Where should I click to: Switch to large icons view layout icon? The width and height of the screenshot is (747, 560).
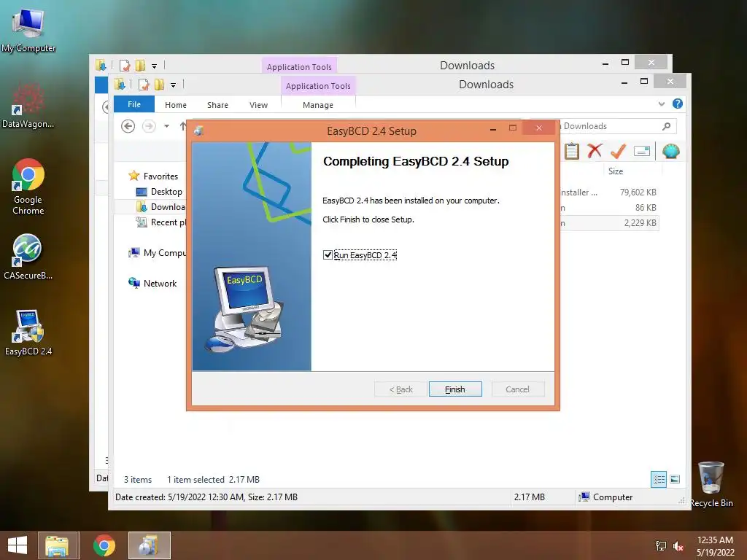675,479
